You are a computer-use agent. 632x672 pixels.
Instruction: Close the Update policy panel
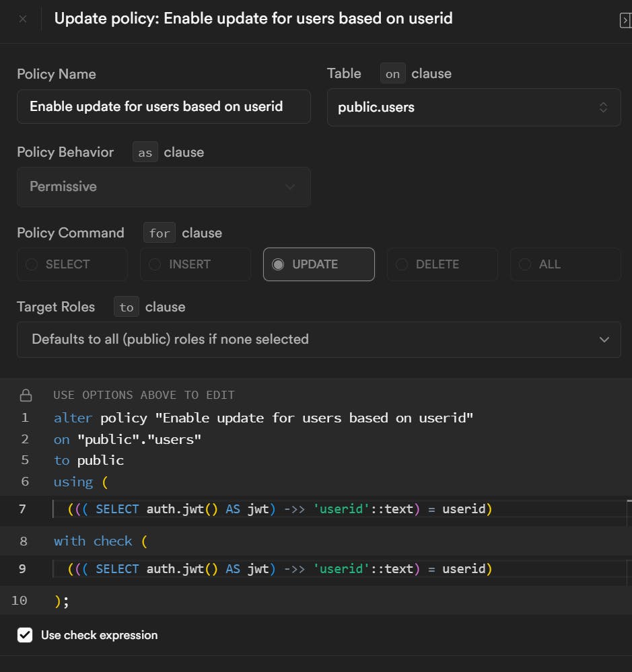coord(23,19)
